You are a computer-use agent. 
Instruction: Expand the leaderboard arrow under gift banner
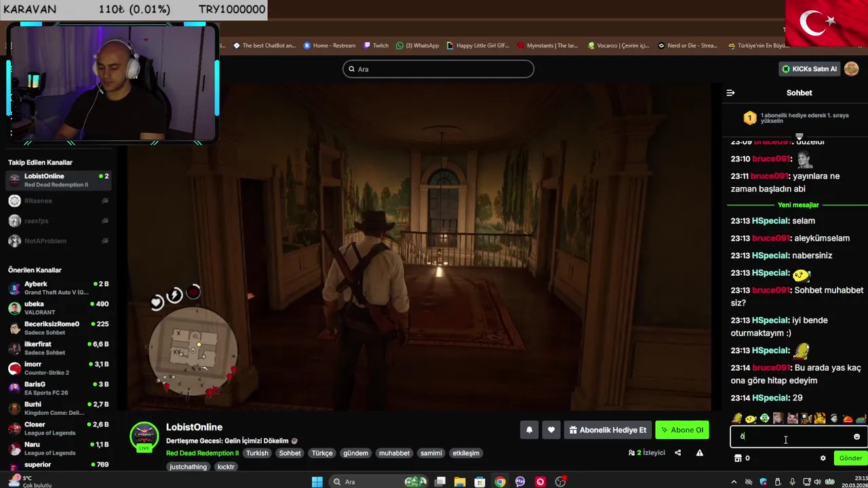[x=799, y=136]
